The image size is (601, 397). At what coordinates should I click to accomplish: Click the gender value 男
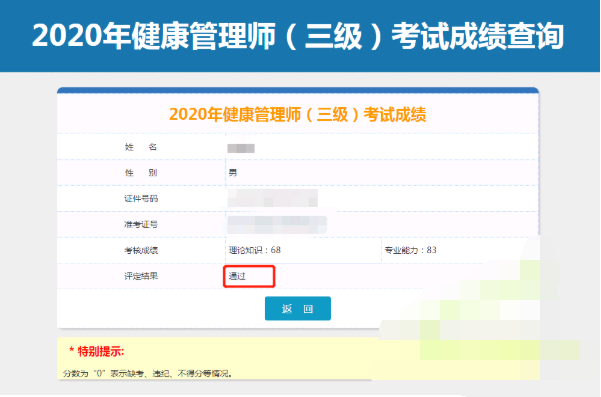point(233,172)
